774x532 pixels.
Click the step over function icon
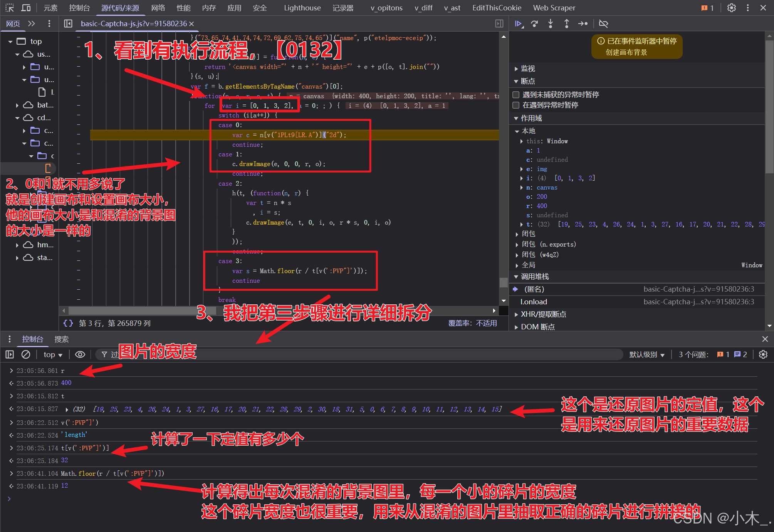(x=534, y=24)
